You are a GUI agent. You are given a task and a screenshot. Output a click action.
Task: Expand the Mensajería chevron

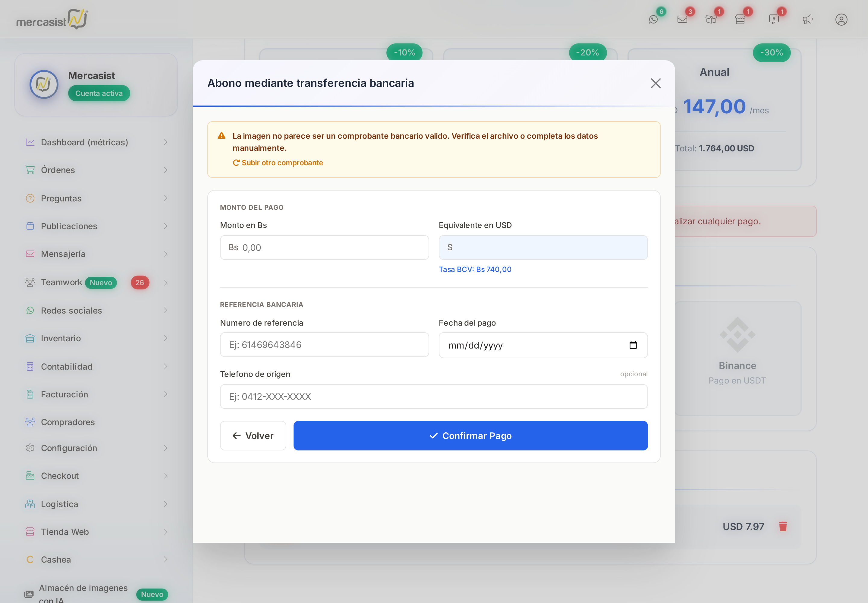click(165, 254)
